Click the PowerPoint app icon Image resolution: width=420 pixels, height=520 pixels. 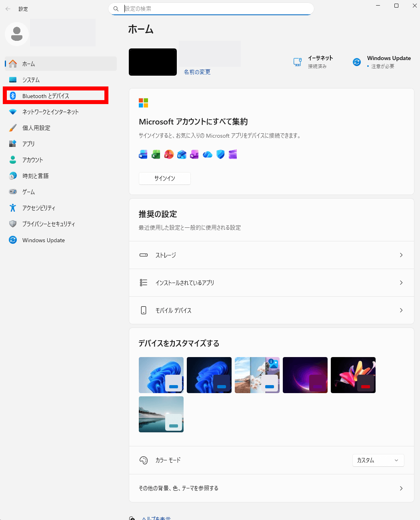click(169, 155)
